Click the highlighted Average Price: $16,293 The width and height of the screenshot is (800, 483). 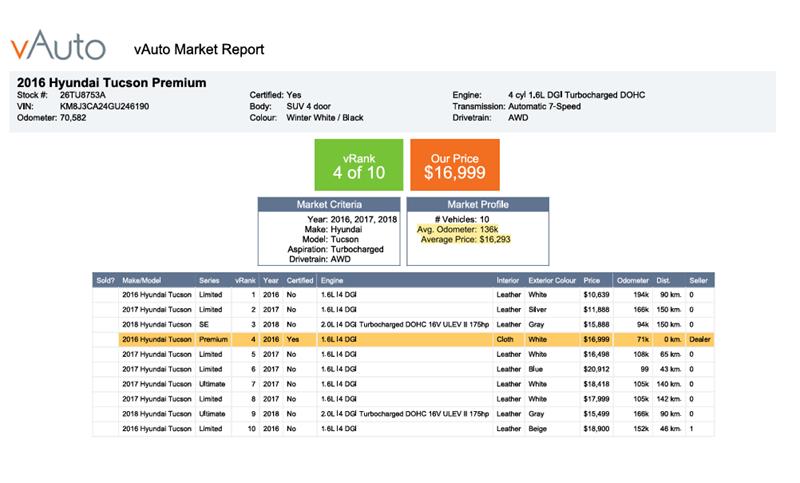[x=465, y=239]
